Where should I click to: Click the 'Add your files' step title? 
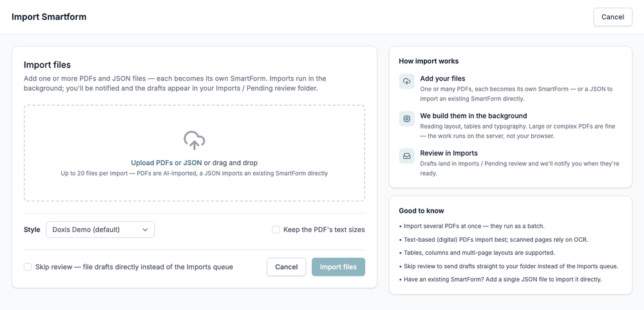pos(443,78)
